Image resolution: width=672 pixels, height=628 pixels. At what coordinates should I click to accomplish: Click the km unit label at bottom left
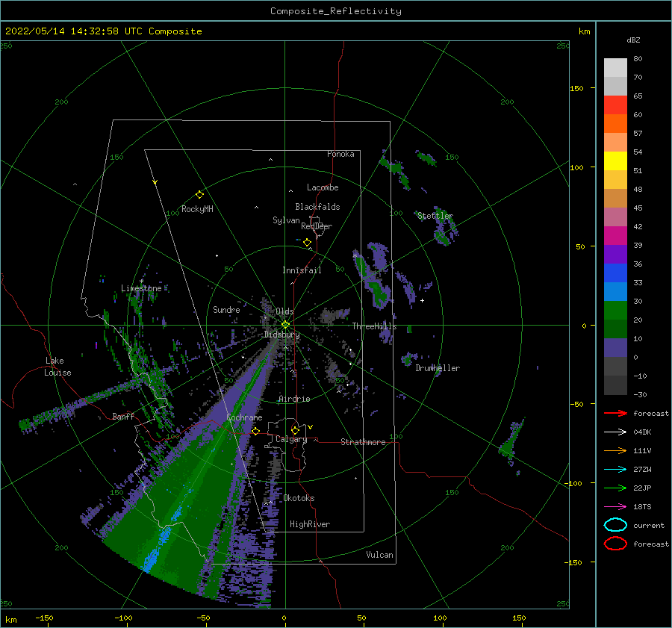point(10,620)
